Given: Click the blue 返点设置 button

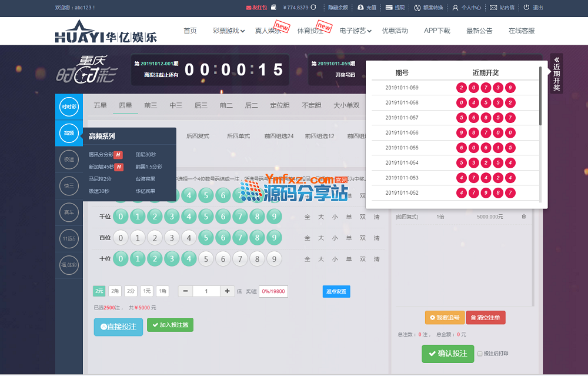Looking at the screenshot, I should coord(336,291).
